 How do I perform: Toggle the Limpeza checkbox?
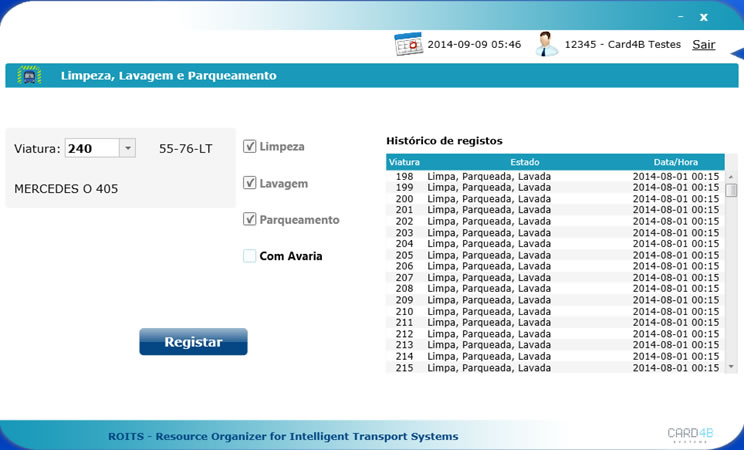250,147
